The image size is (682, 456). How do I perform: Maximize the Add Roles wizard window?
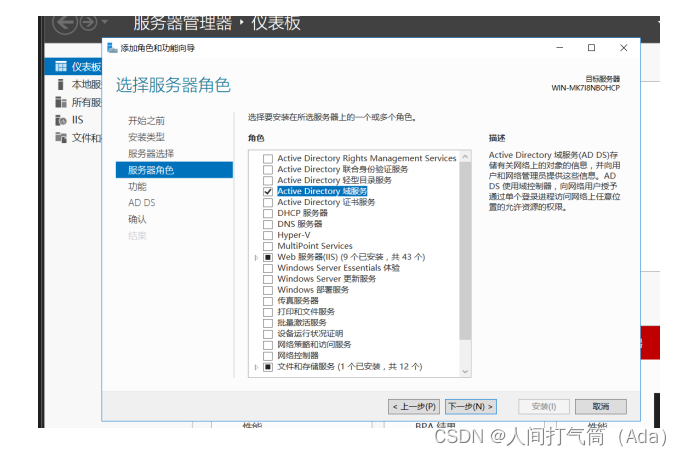click(592, 47)
